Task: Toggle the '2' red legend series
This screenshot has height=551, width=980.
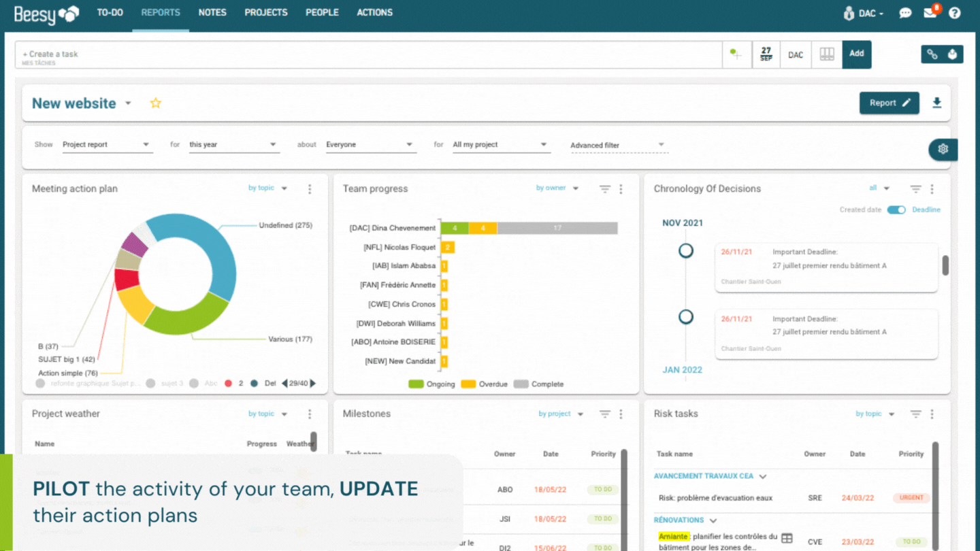Action: click(x=234, y=384)
